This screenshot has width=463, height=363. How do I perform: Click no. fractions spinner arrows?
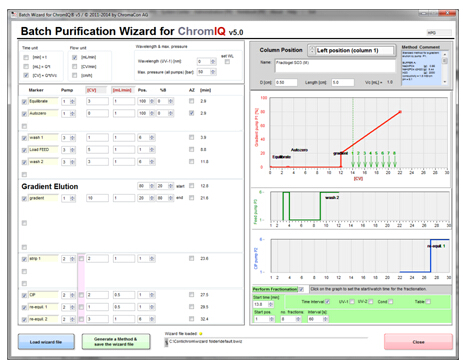pyautogui.click(x=298, y=319)
